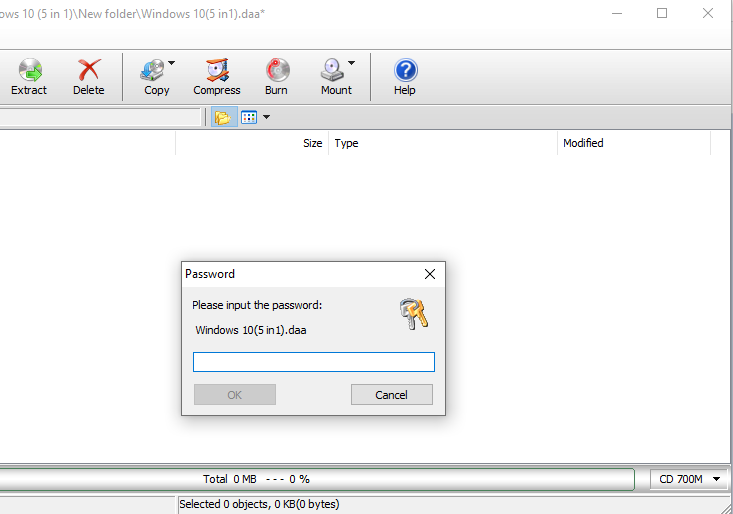Click the Total 0 MB capacity bar
This screenshot has height=514, width=733.
[x=317, y=479]
